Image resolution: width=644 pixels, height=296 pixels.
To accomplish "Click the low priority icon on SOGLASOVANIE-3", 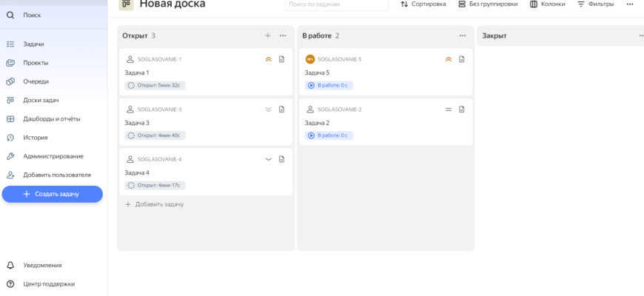I will coord(269,110).
